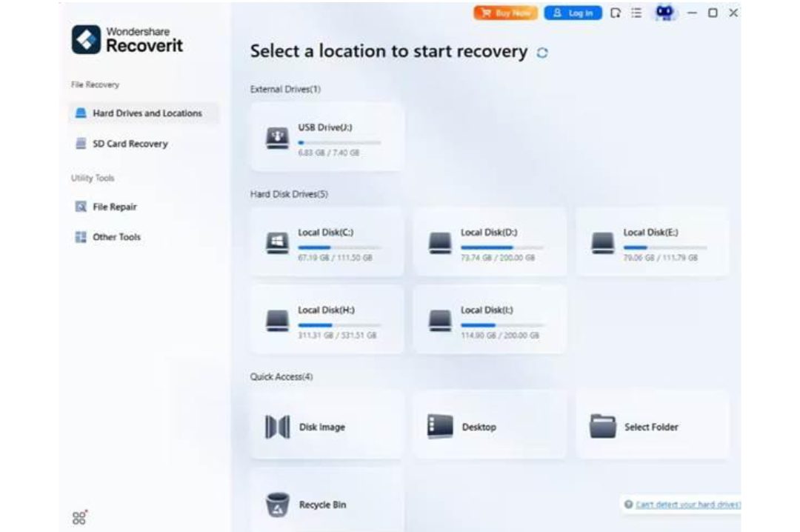The width and height of the screenshot is (800, 532).
Task: Click the blue Log In button
Action: (x=573, y=13)
